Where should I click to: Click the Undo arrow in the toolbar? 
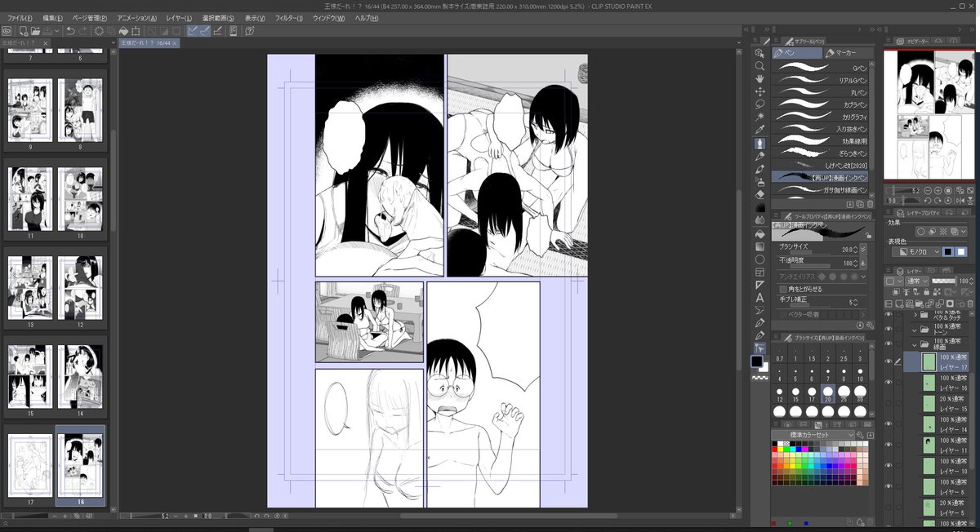[x=71, y=31]
